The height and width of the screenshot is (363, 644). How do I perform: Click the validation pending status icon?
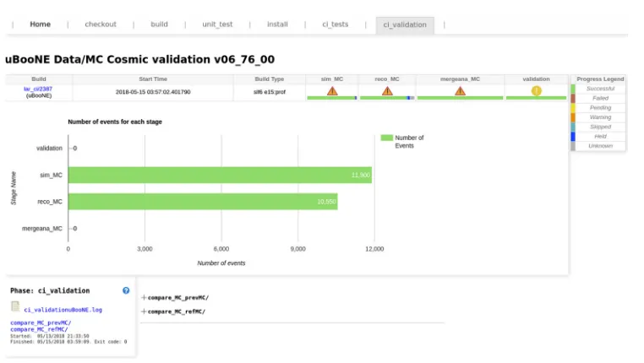pos(536,90)
